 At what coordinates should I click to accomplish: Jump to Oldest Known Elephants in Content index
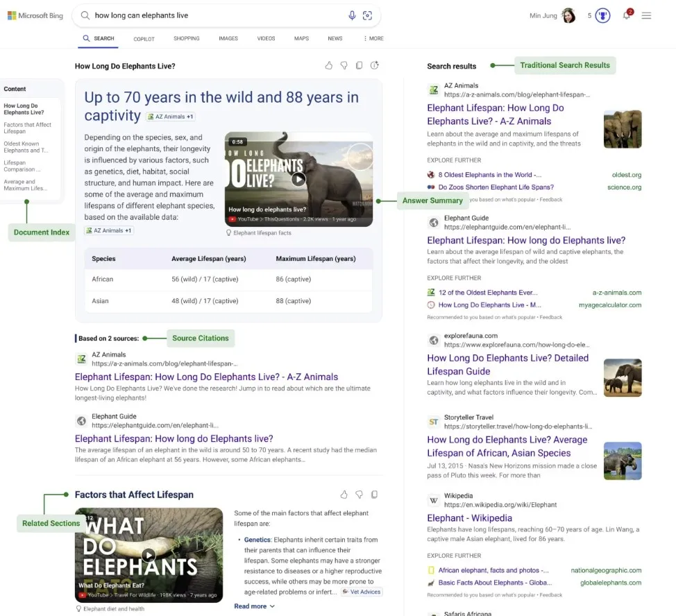[x=26, y=147]
